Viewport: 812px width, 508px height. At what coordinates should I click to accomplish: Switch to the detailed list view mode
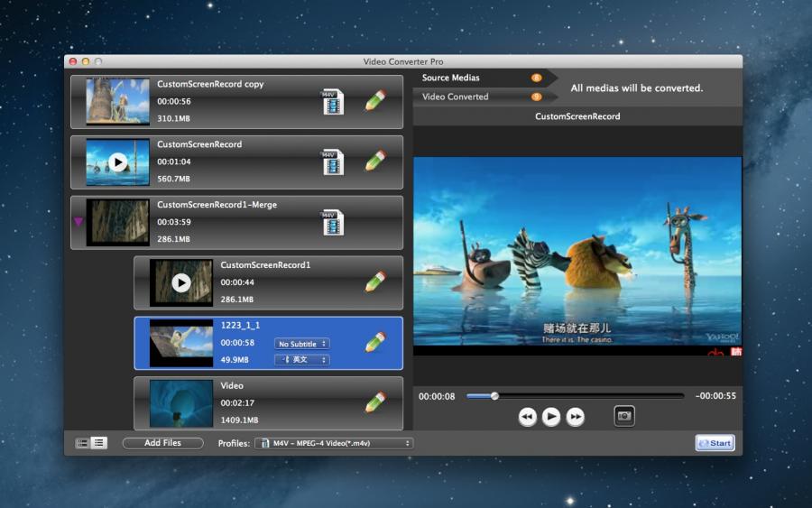click(x=82, y=443)
